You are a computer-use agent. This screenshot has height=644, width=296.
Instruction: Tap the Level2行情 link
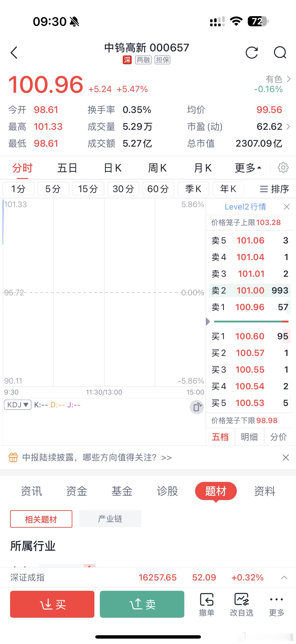tap(245, 207)
